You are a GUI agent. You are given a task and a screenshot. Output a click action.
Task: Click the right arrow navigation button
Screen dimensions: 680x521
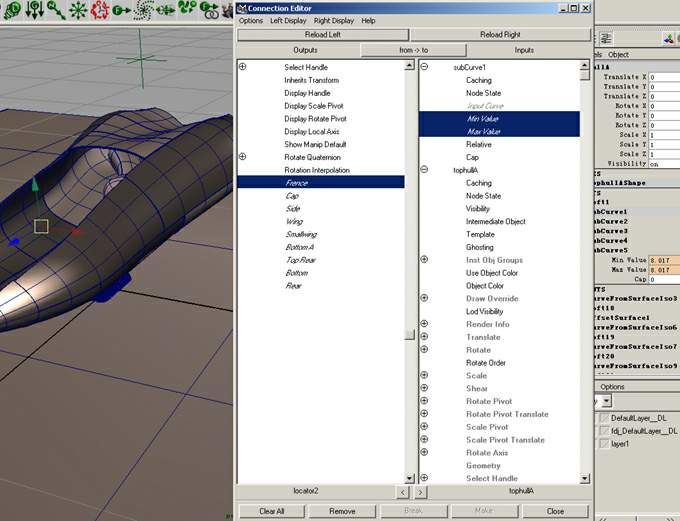420,492
